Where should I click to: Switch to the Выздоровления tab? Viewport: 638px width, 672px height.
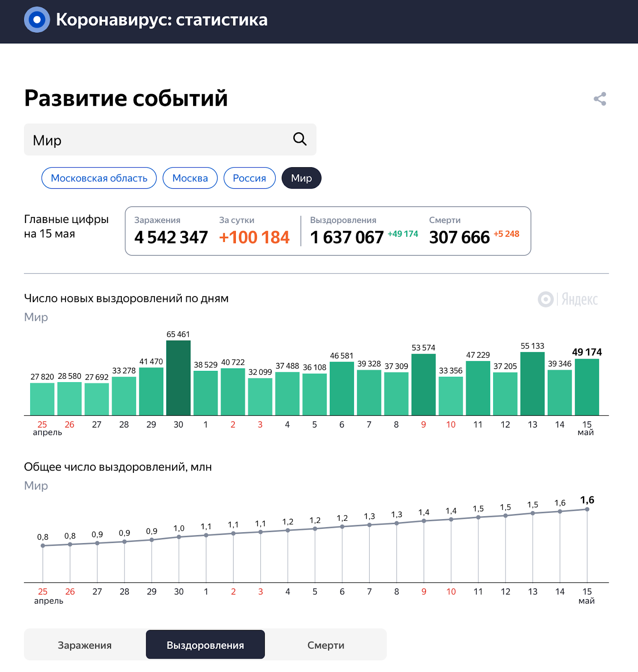tap(205, 645)
